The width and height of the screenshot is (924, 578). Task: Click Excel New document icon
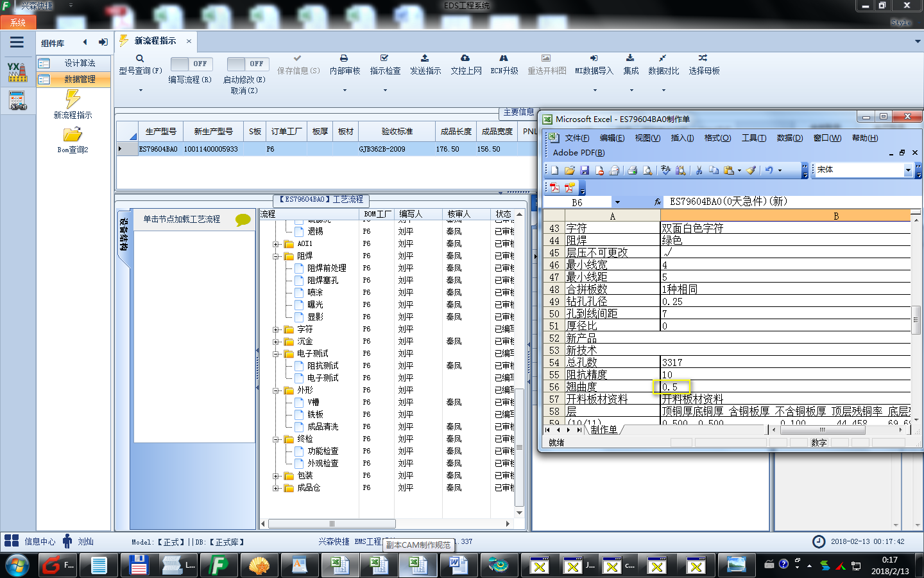click(554, 170)
